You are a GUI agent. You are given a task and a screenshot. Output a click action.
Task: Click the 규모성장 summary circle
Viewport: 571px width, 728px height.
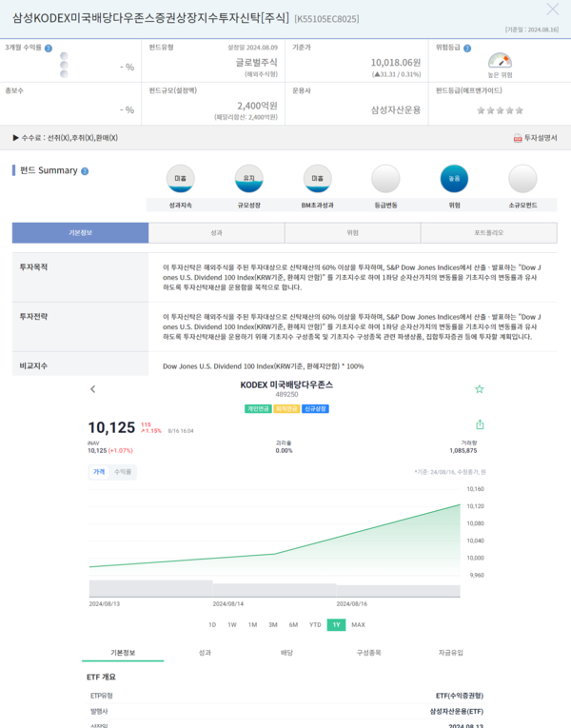[x=248, y=178]
